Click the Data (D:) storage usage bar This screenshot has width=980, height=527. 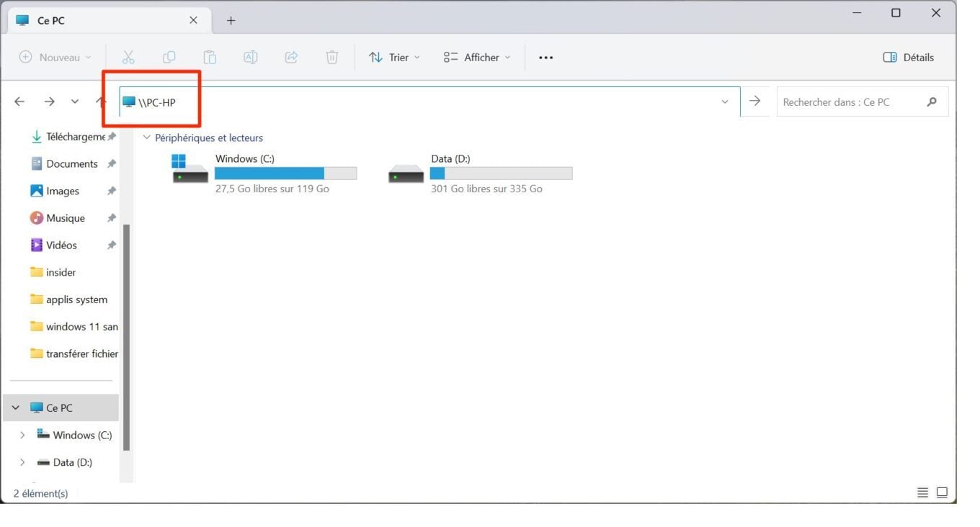pyautogui.click(x=501, y=174)
